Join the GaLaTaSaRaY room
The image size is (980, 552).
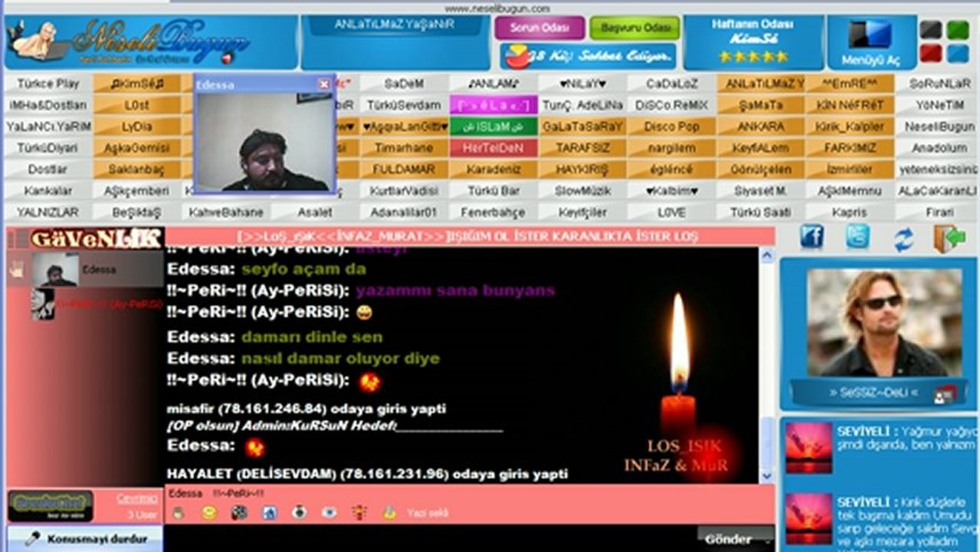coord(582,127)
